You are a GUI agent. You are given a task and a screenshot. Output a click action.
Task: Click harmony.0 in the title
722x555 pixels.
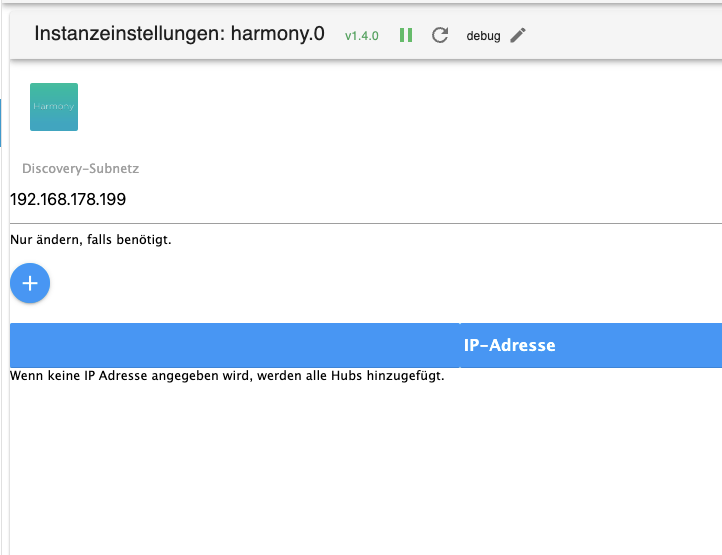tap(278, 34)
